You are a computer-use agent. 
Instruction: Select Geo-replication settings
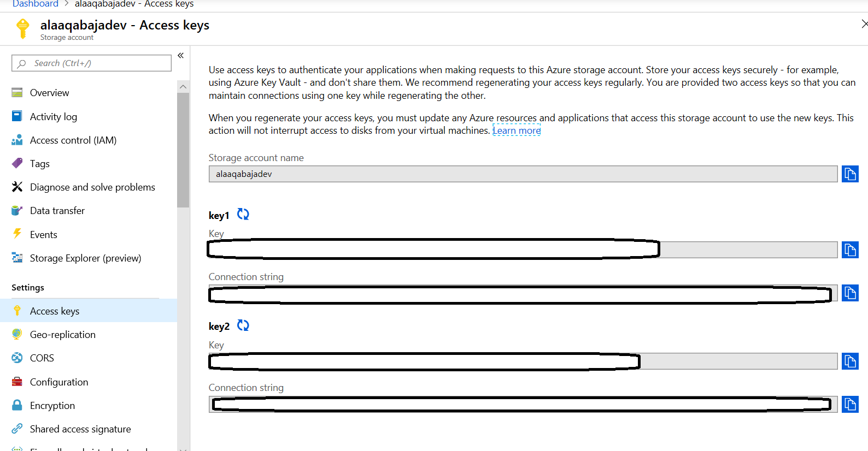pos(62,335)
